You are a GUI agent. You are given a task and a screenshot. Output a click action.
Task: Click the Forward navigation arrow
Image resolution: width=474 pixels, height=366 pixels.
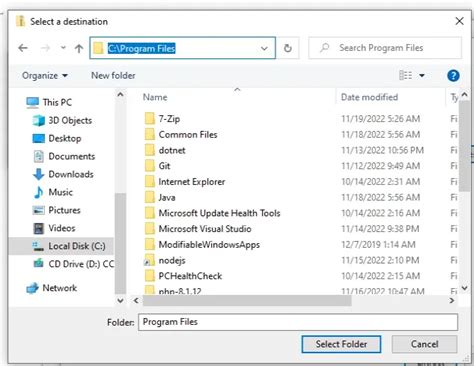click(45, 48)
